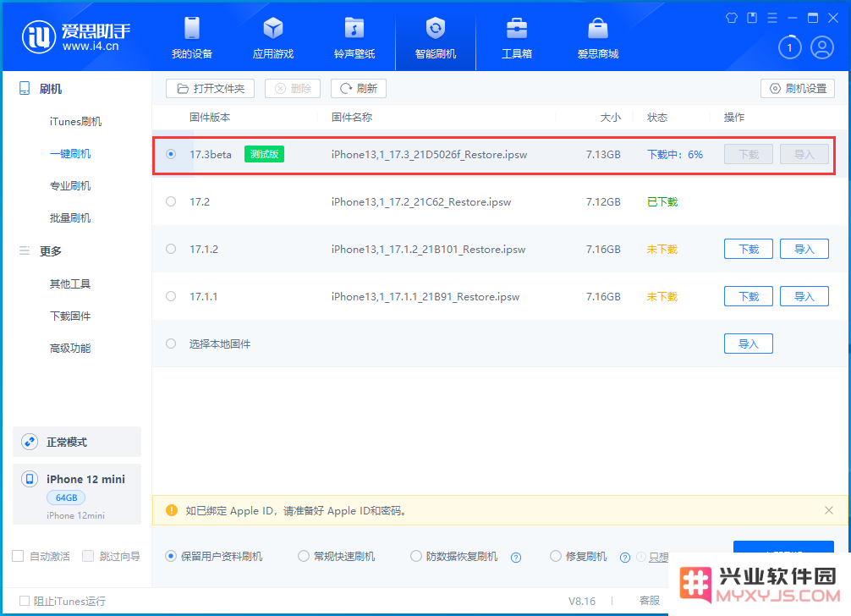The width and height of the screenshot is (851, 616).
Task: Select the 刷机 sidebar section
Action: click(51, 89)
